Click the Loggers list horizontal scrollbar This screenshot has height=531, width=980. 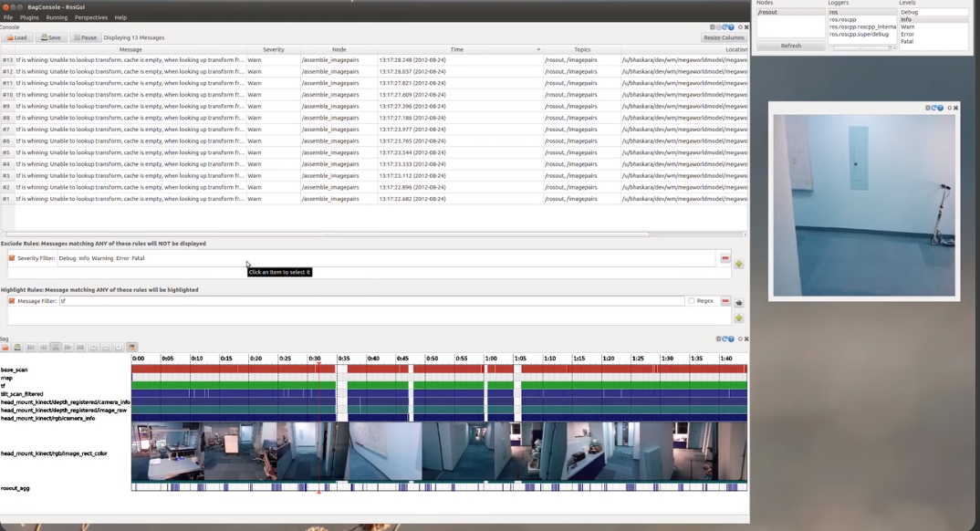point(862,48)
